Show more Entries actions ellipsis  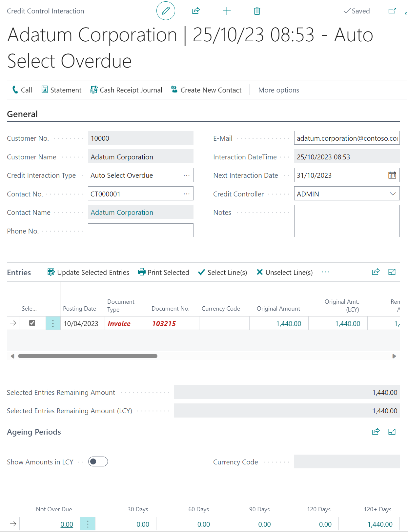[x=325, y=272]
